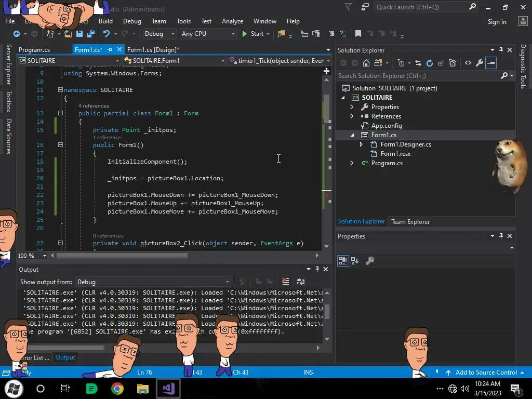Expand the References node in Solution Explorer
Viewport: 532px width, 399px height.
tap(352, 116)
